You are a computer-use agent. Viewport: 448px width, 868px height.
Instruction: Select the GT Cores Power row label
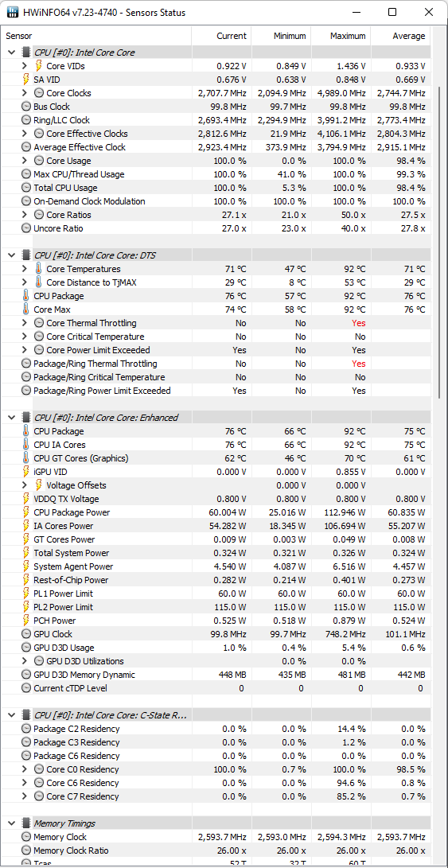coord(64,539)
